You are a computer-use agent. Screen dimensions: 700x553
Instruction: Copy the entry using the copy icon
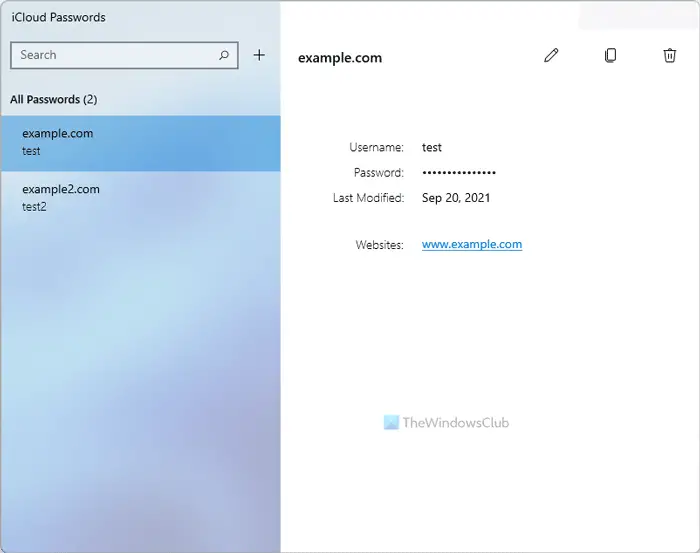610,55
